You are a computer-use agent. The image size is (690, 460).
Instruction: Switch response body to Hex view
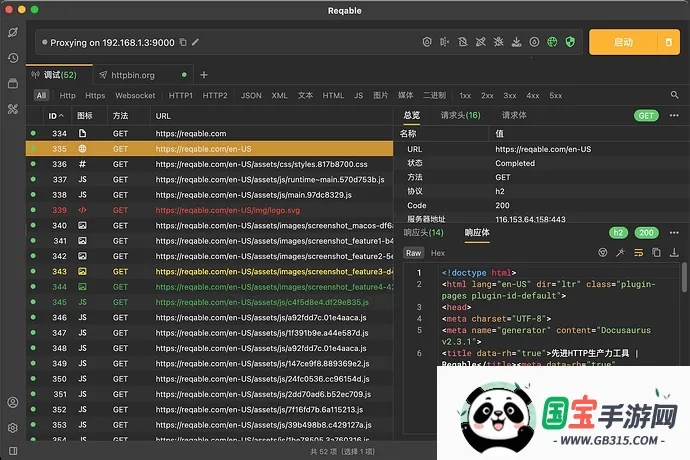click(x=438, y=253)
